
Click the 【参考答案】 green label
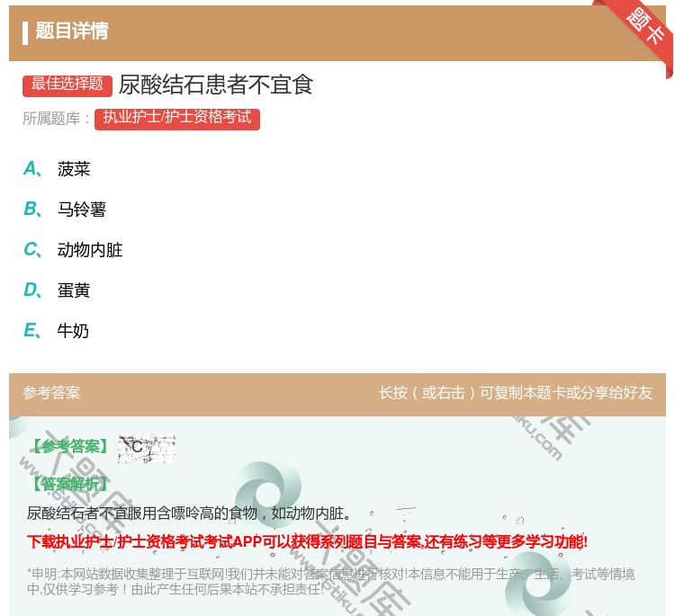[x=70, y=447]
